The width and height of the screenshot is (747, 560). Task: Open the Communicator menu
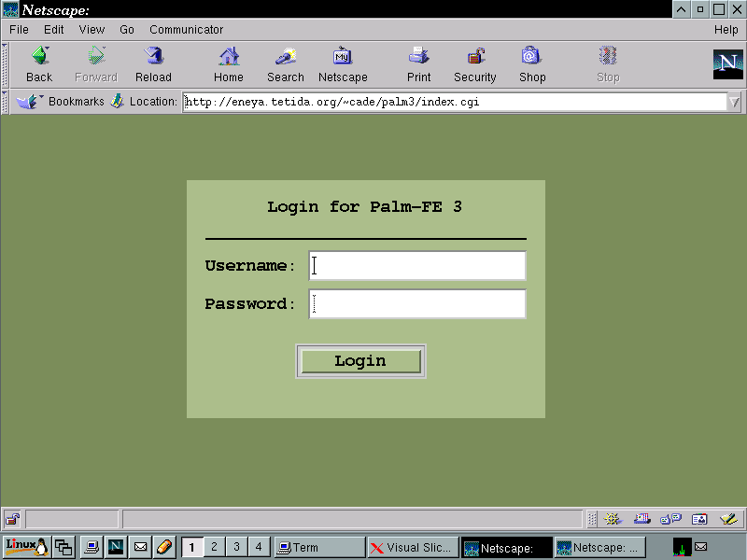click(186, 30)
